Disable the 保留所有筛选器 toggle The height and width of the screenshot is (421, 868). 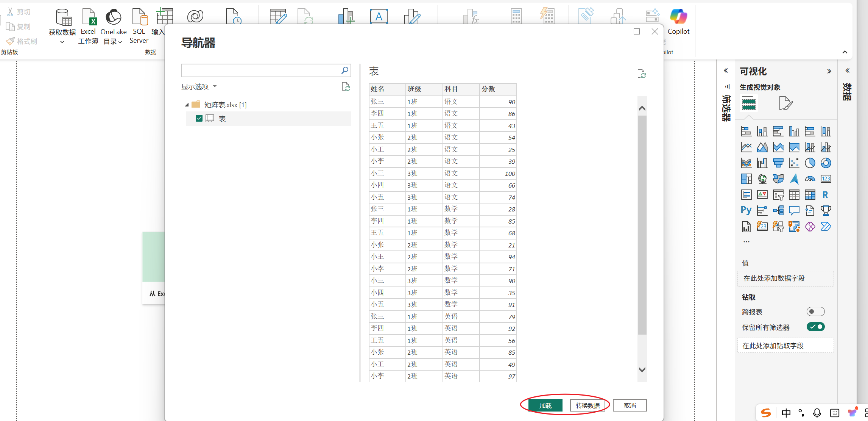click(815, 327)
